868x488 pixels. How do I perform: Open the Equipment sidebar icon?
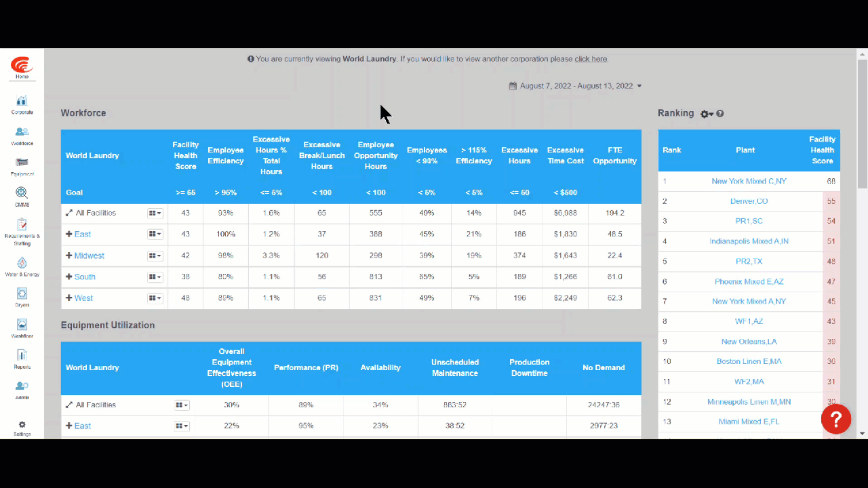22,163
